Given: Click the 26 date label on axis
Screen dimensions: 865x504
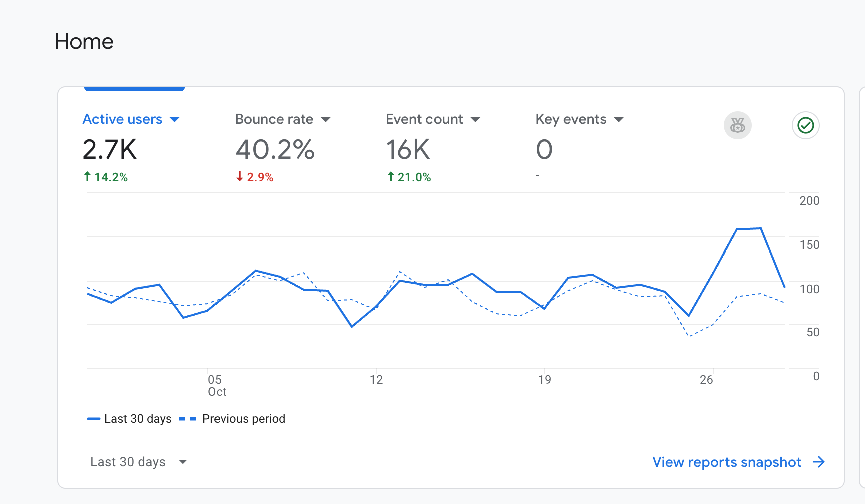Looking at the screenshot, I should (x=706, y=380).
